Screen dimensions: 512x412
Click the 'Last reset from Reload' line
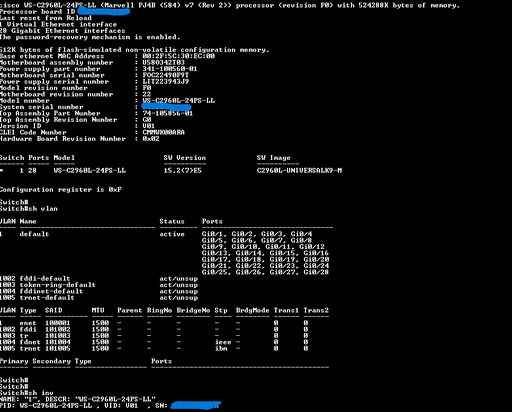tap(46, 18)
